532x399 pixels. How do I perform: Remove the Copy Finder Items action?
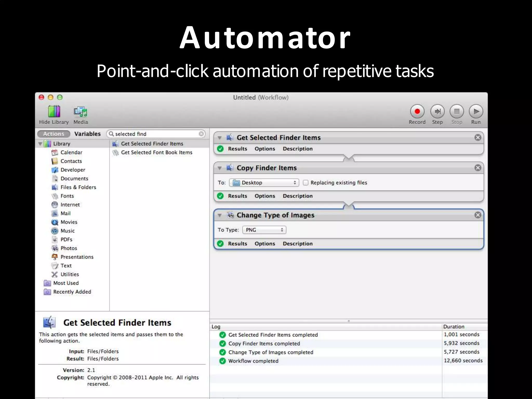478,168
